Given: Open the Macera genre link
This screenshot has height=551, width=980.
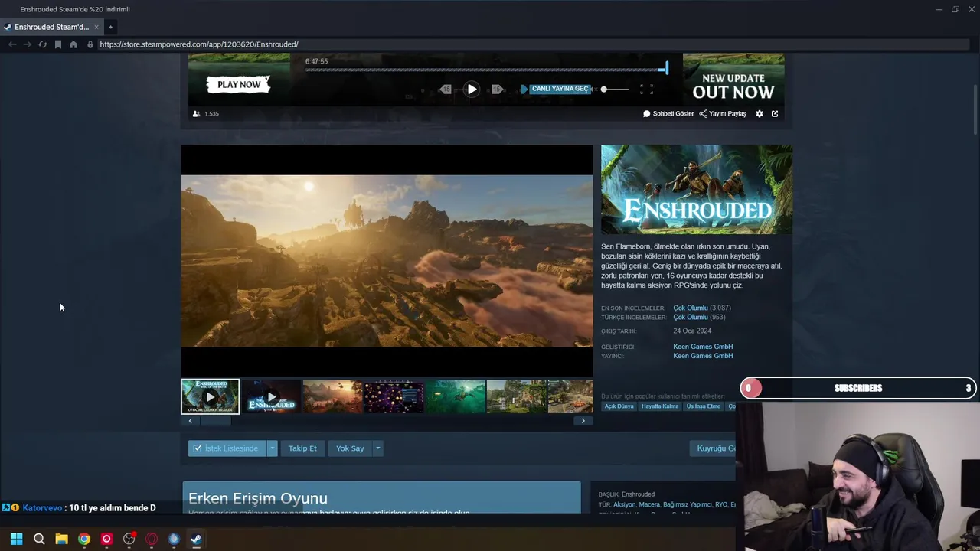Looking at the screenshot, I should coord(649,504).
